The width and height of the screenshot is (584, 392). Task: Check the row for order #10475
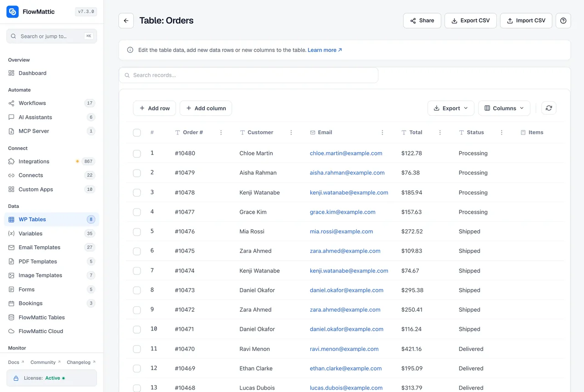[137, 251]
